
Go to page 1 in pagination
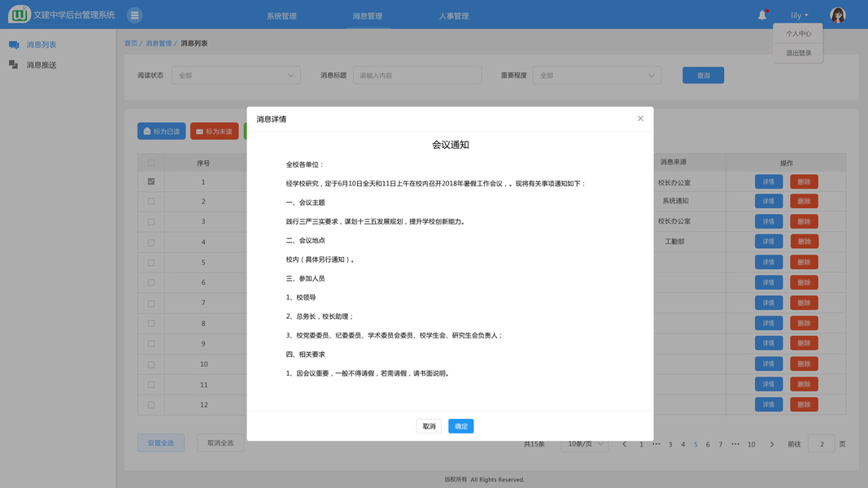tap(642, 444)
